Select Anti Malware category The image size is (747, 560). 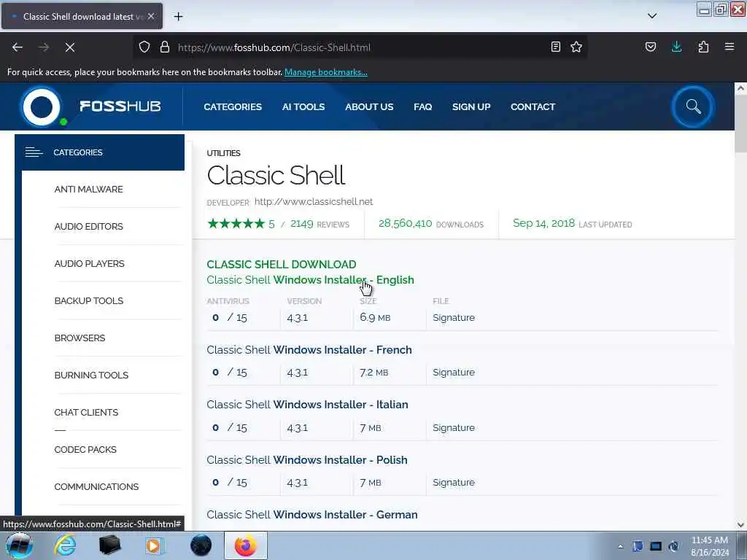click(88, 189)
